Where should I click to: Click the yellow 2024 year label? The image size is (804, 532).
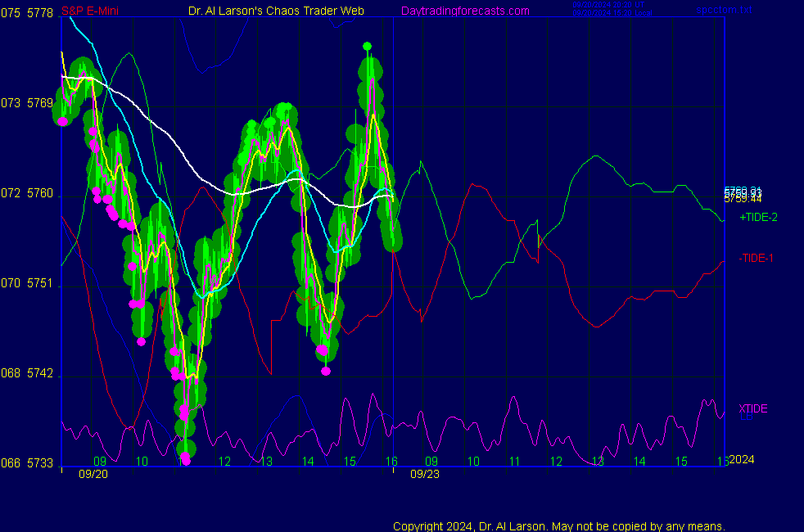coord(741,460)
